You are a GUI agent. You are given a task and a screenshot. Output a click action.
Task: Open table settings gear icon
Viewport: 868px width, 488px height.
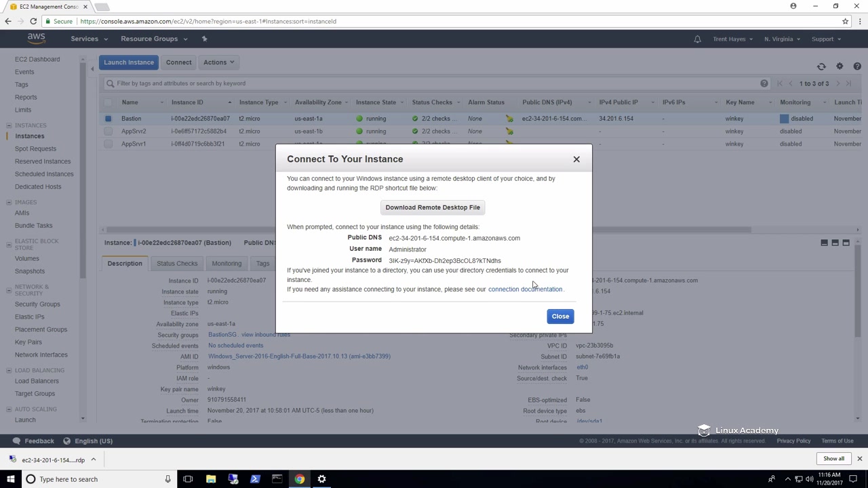[x=840, y=66]
